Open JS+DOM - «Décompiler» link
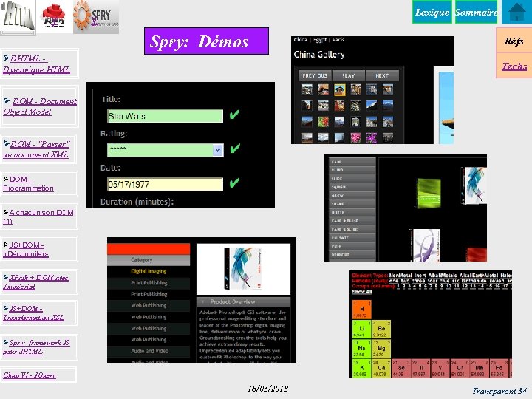 26,250
